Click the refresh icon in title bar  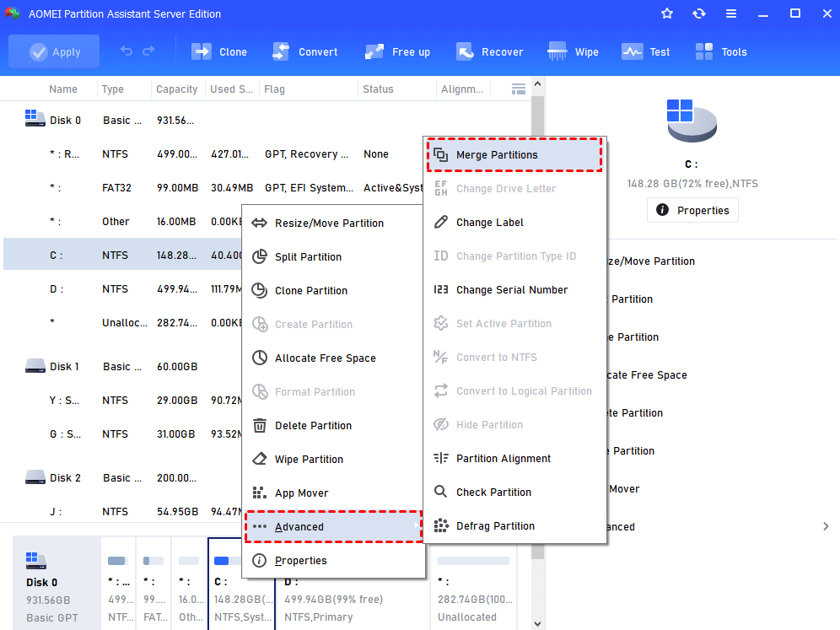[699, 13]
